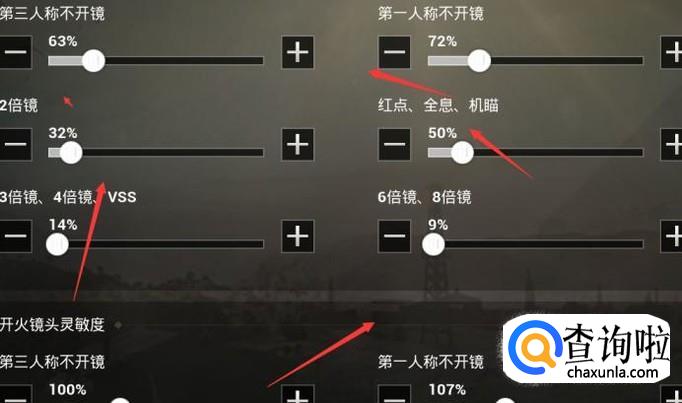Decrease 第三人称不开镜 camera sensitivity with minus
Viewport: 682px width, 403px height.
[15, 53]
